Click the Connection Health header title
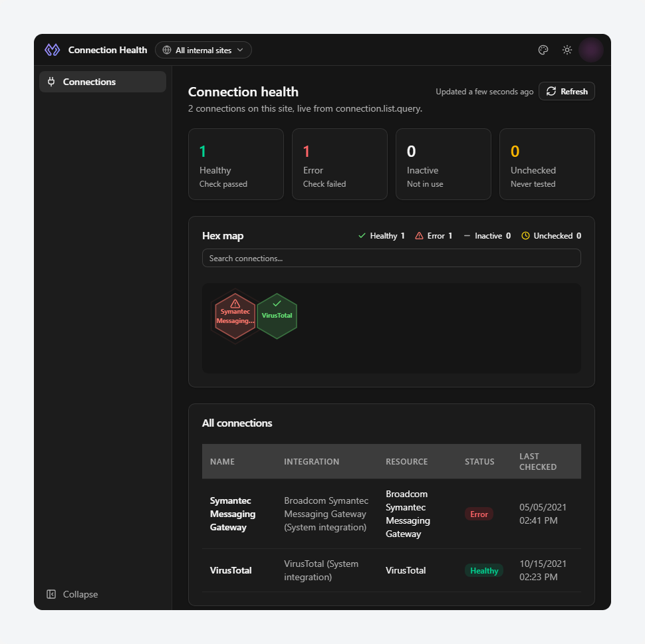 (107, 50)
